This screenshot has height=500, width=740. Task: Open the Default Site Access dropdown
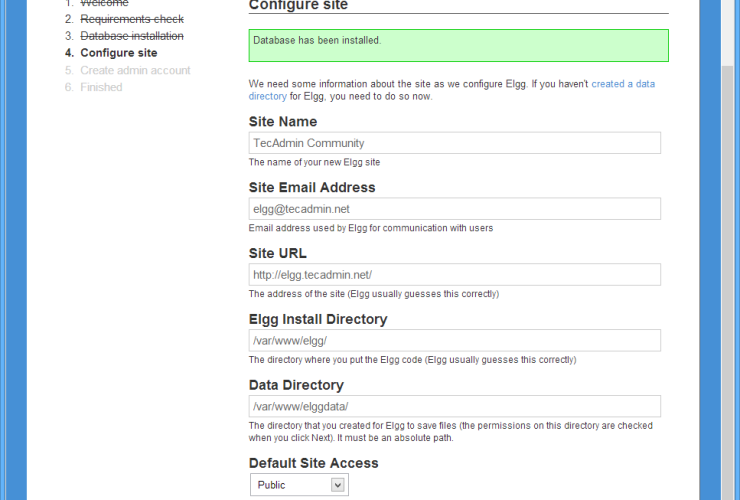pyautogui.click(x=297, y=485)
